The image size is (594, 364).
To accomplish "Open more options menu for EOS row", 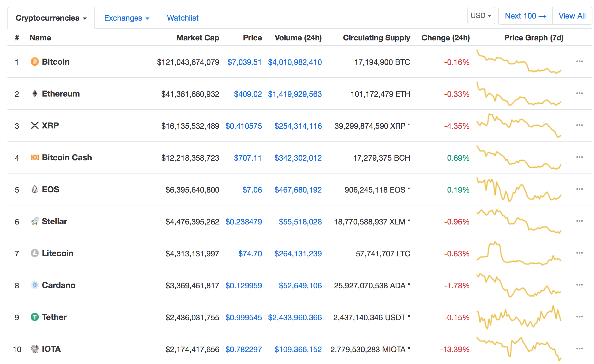I will 579,189.
